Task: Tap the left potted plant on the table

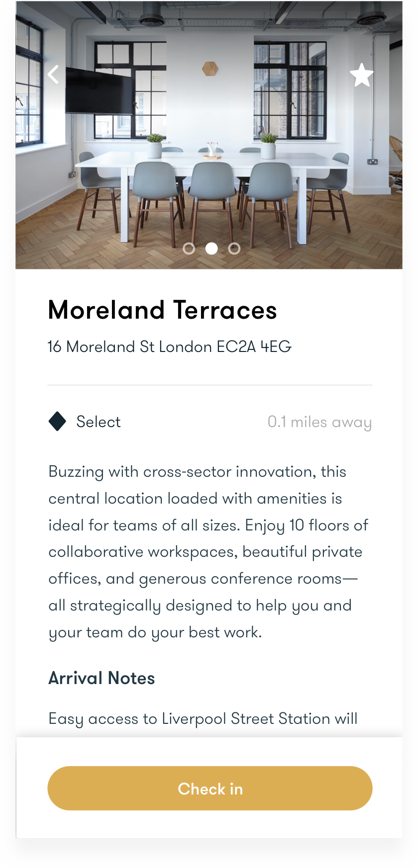Action: coord(155,145)
